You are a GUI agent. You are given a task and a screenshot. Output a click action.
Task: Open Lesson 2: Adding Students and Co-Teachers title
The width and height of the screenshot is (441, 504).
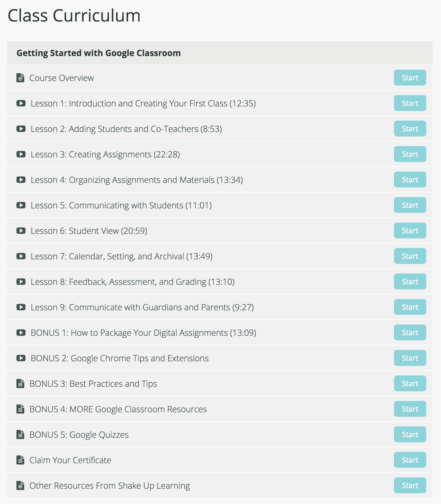126,129
